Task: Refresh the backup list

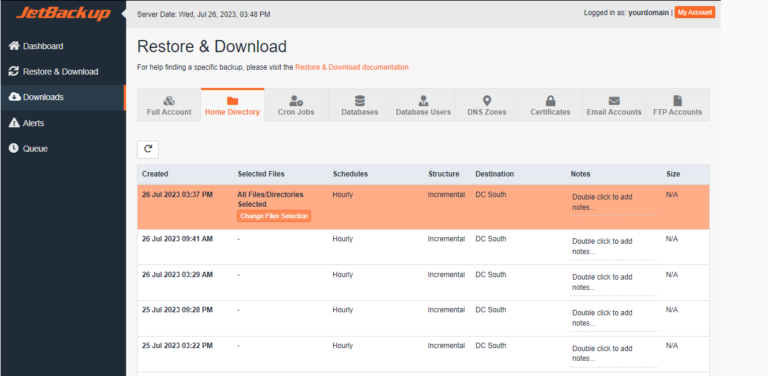Action: pyautogui.click(x=148, y=150)
